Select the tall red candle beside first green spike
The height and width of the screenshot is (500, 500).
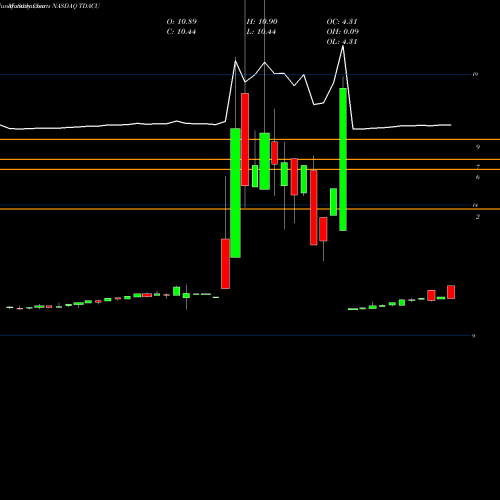pos(245,139)
